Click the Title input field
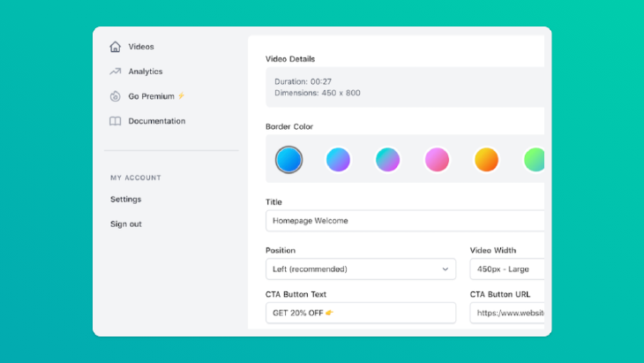This screenshot has height=363, width=644. click(404, 221)
